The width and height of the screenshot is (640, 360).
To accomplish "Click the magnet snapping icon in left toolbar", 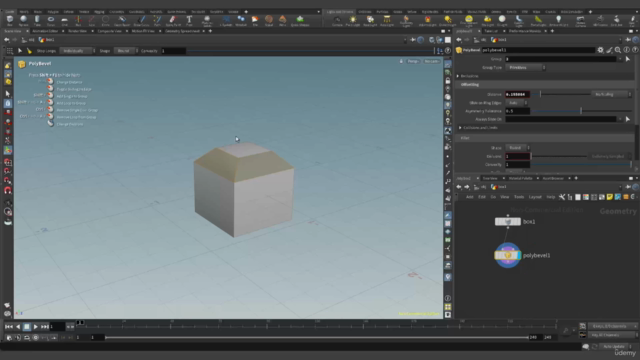I will tap(8, 190).
